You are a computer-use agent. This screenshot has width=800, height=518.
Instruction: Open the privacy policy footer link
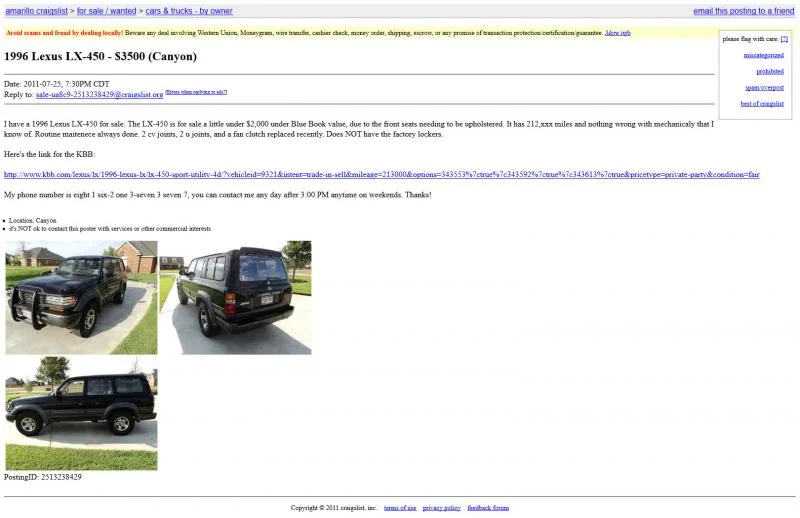[441, 508]
